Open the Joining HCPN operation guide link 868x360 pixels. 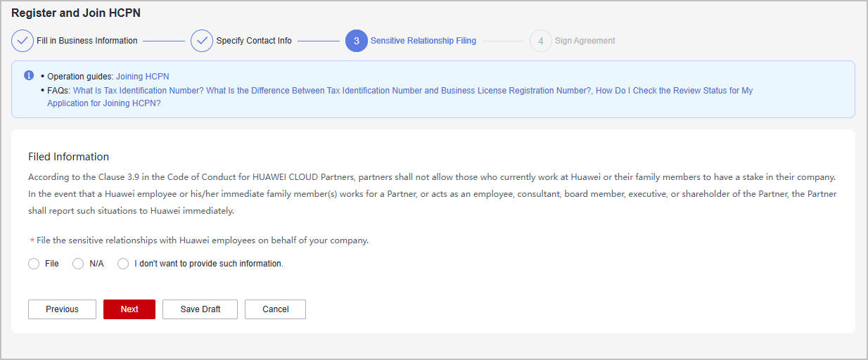click(x=143, y=77)
